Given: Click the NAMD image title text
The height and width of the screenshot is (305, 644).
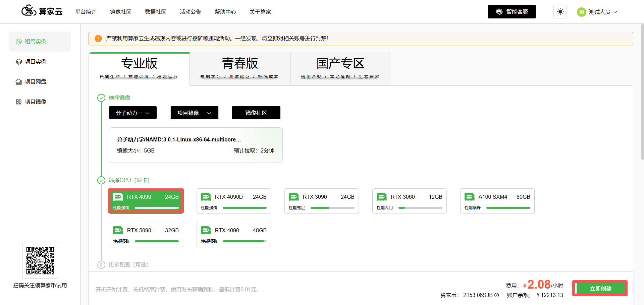Looking at the screenshot, I should click(x=179, y=139).
